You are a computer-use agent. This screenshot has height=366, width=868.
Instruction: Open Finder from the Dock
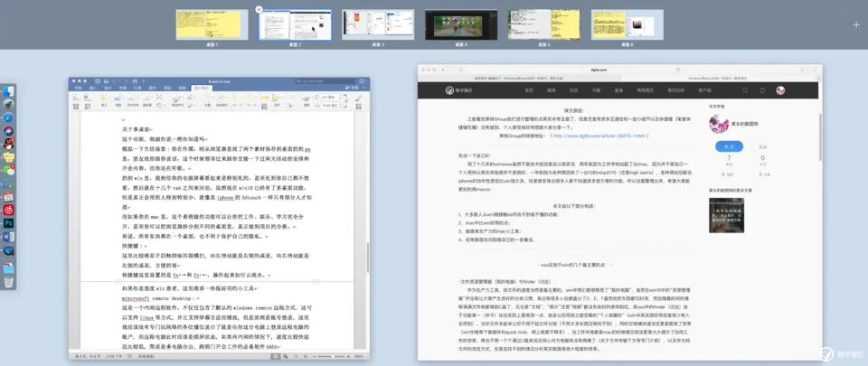coord(8,91)
